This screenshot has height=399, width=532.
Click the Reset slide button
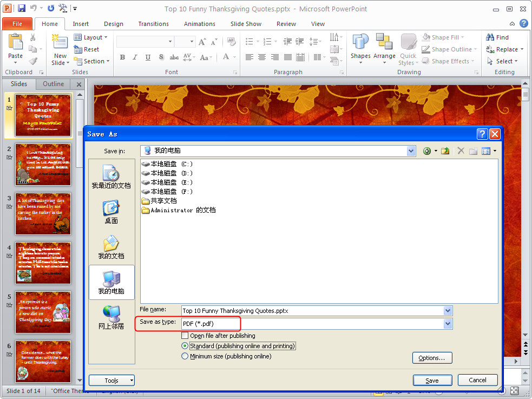click(x=87, y=49)
